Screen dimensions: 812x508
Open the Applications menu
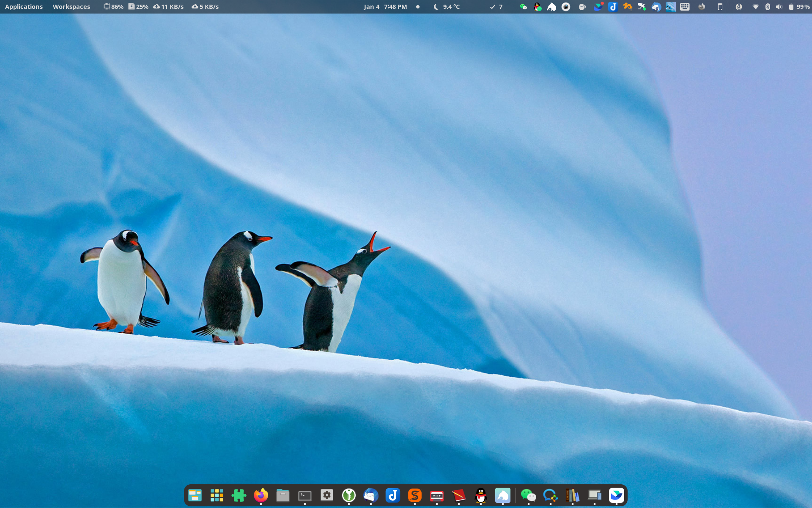pyautogui.click(x=24, y=7)
